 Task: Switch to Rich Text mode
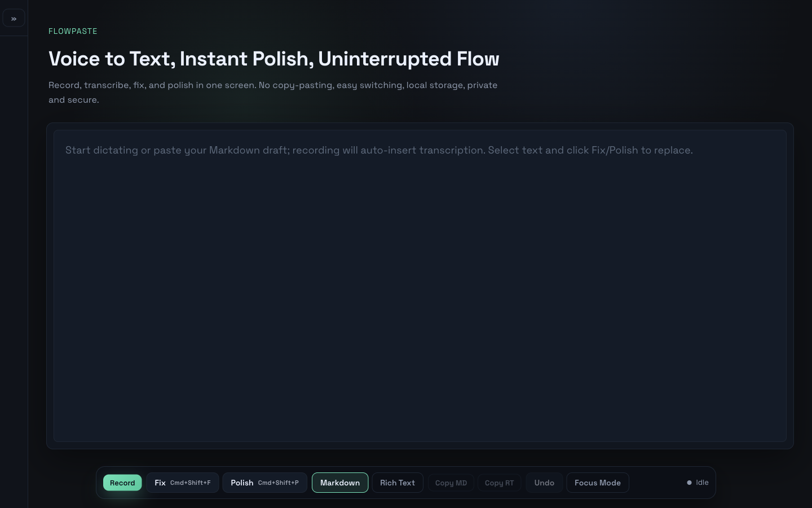click(398, 483)
